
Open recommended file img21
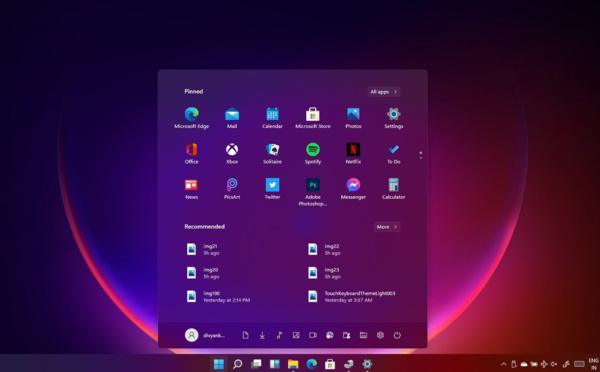(x=203, y=250)
